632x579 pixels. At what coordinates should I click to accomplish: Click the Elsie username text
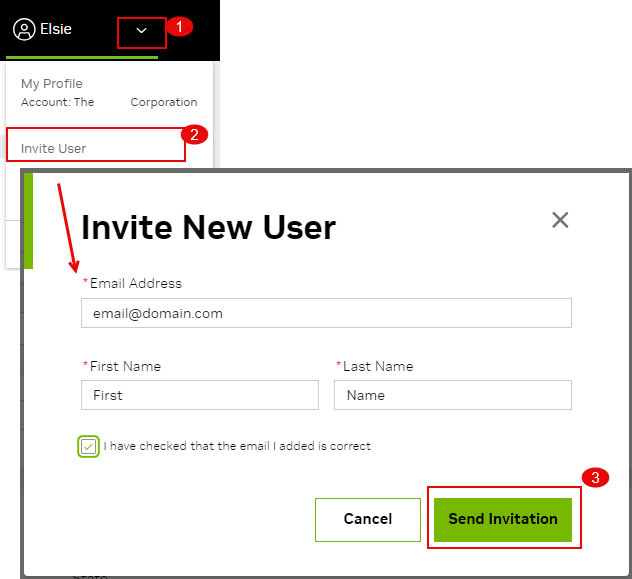point(56,29)
